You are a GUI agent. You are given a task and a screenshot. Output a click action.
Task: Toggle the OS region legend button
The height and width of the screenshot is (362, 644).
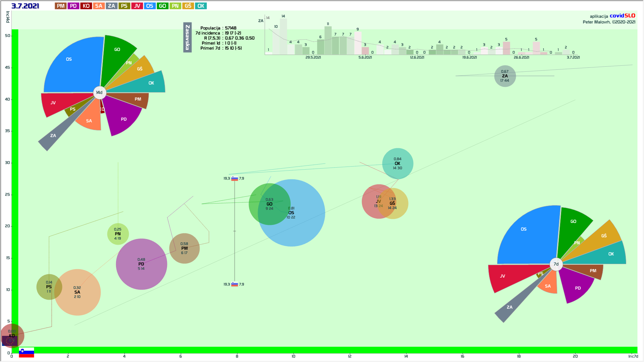point(150,6)
